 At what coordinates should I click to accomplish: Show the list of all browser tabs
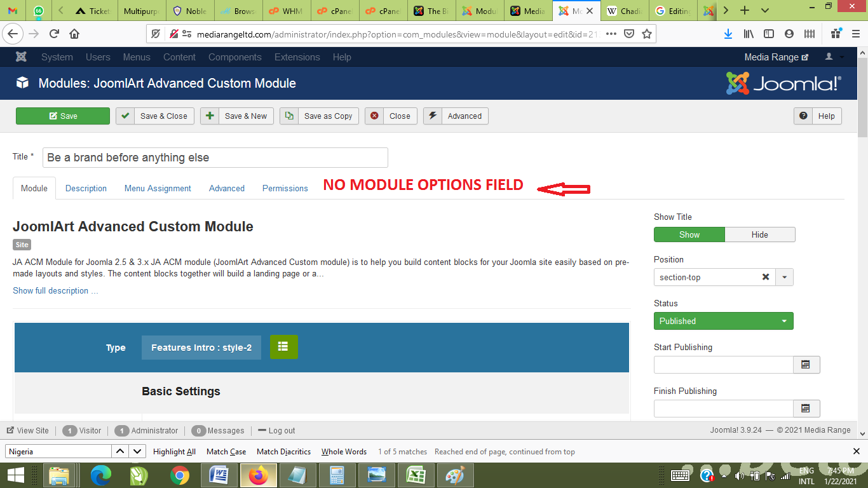(764, 10)
